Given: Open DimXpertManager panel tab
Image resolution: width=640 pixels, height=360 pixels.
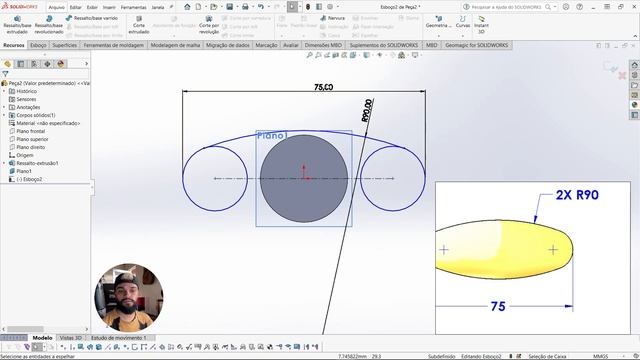Looking at the screenshot, I should coord(47,64).
